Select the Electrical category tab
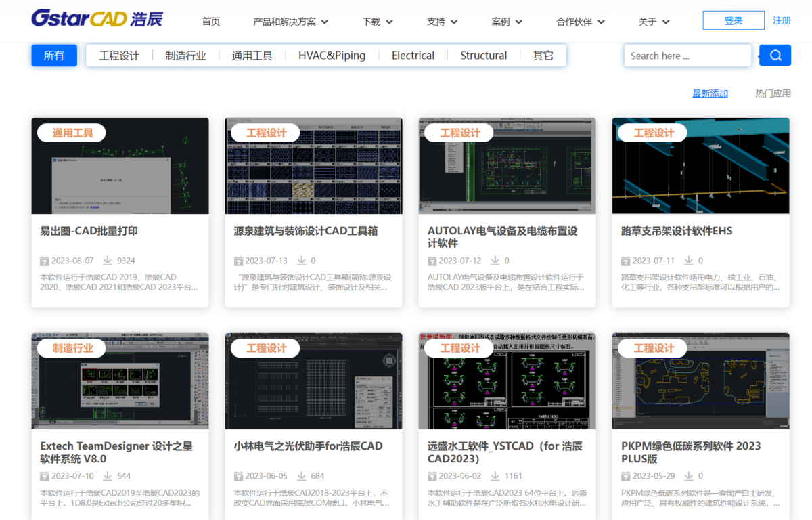This screenshot has height=520, width=812. click(413, 56)
